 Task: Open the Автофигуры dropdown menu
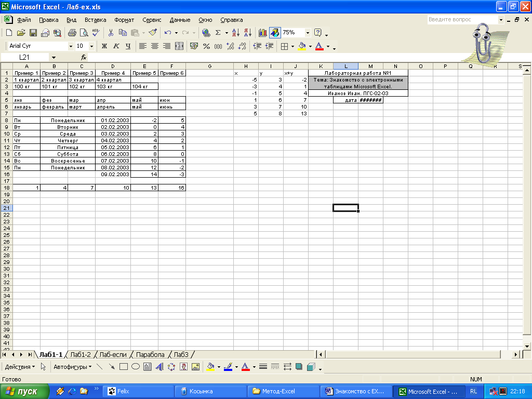coord(72,367)
